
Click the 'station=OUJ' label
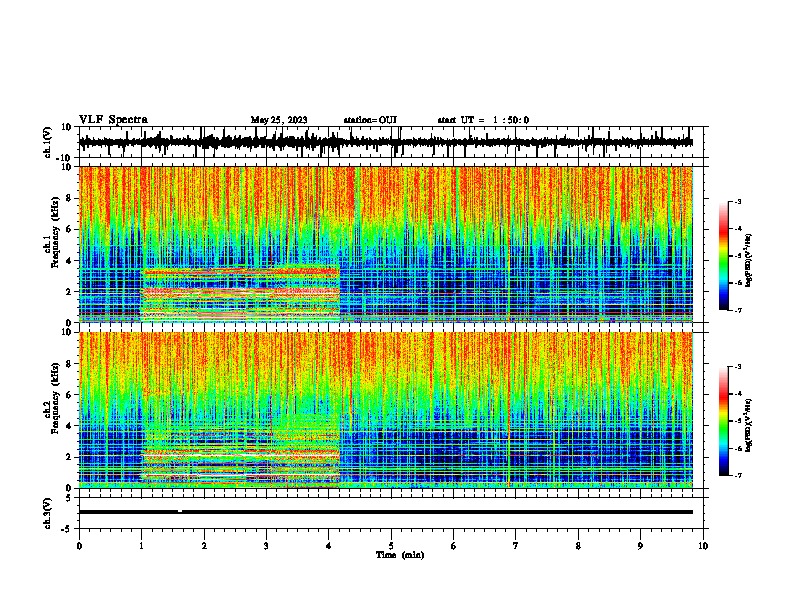click(x=370, y=120)
